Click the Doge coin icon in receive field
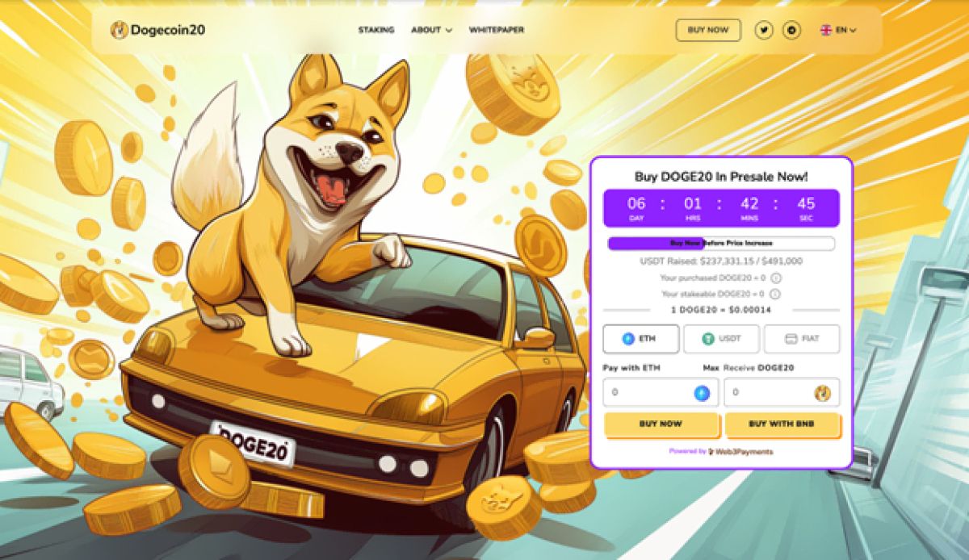Viewport: 969px width, 560px height. point(822,393)
